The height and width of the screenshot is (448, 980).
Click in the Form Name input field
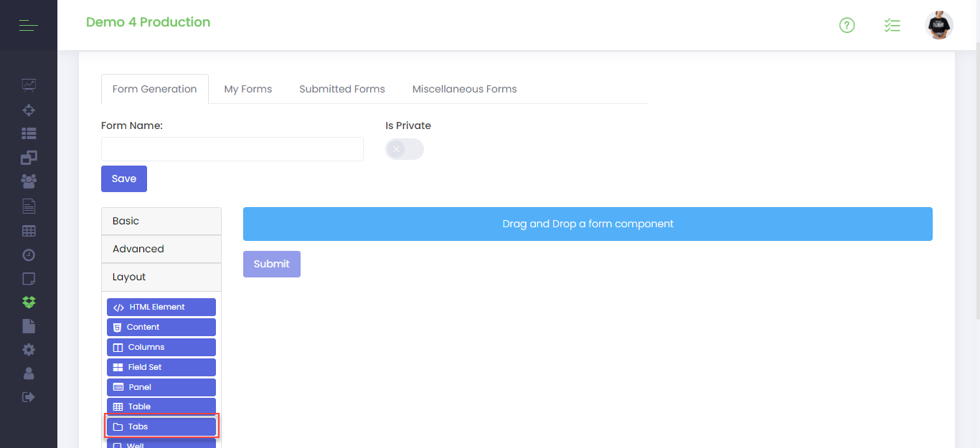[232, 149]
